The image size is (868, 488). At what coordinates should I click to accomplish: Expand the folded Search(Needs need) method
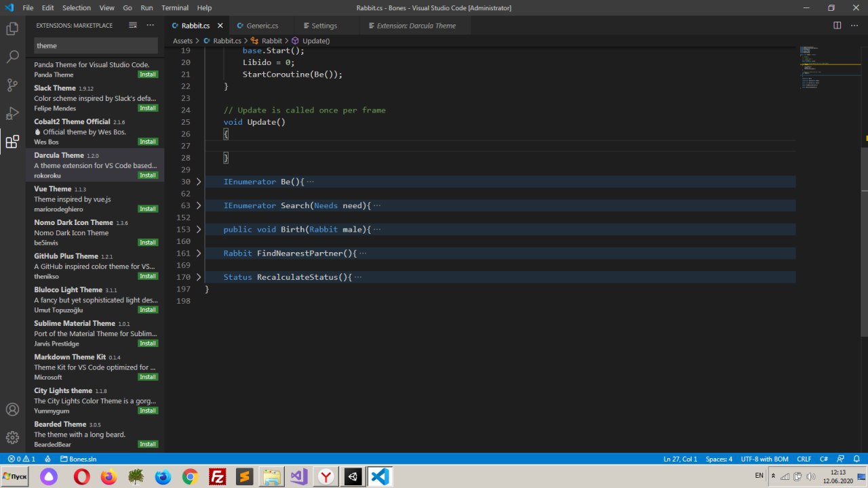tap(199, 205)
